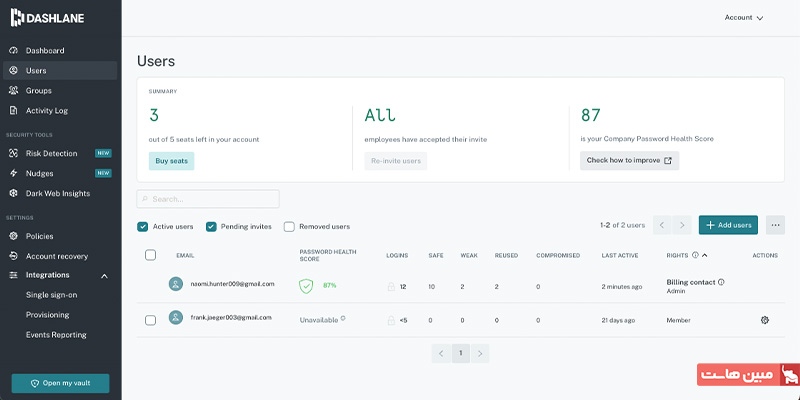Click the Buy seats button
The height and width of the screenshot is (400, 800).
[x=171, y=161]
